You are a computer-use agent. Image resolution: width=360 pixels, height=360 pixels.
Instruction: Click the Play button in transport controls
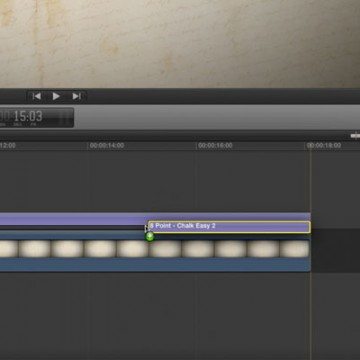coord(56,96)
